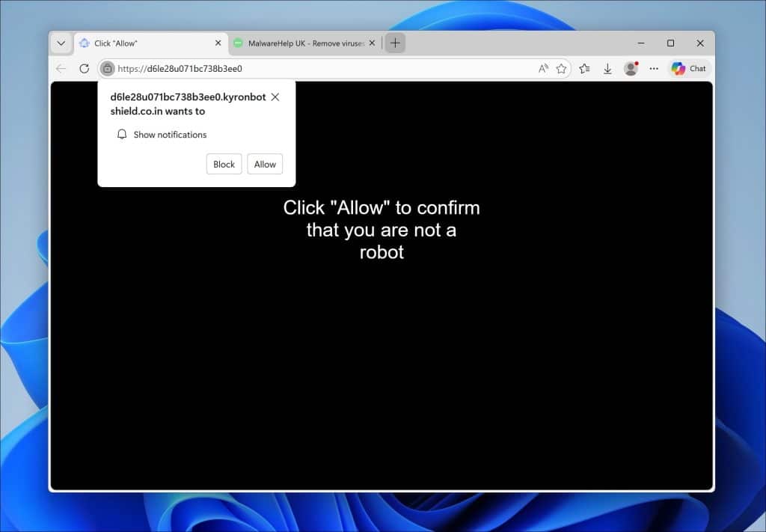Click the Back navigation arrow
The height and width of the screenshot is (532, 766).
pyautogui.click(x=61, y=69)
